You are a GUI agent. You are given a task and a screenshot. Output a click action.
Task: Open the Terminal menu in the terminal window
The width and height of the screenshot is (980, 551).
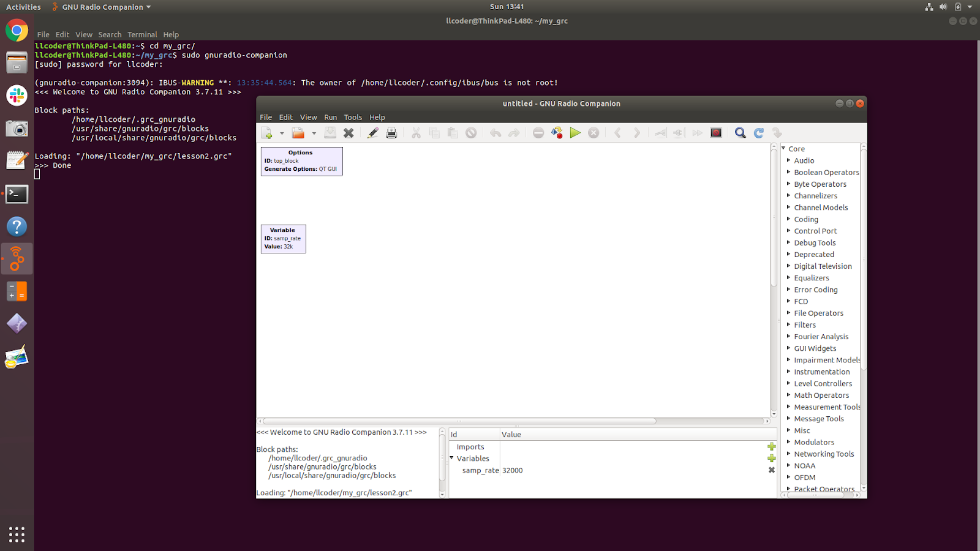click(143, 35)
